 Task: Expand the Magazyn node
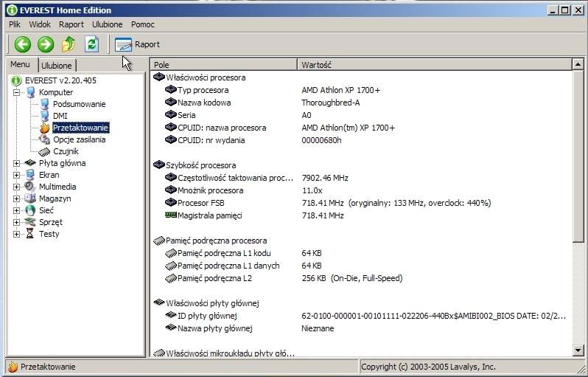(x=16, y=198)
